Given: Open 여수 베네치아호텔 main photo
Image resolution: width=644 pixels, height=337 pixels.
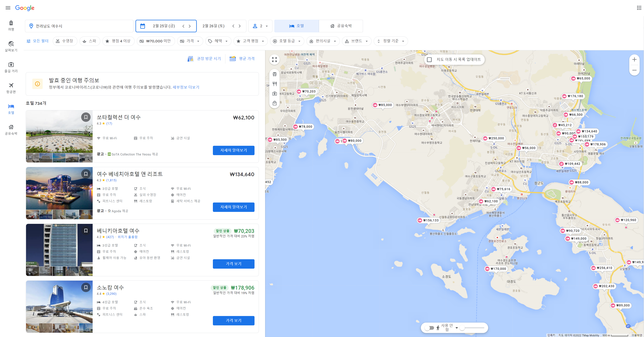Looking at the screenshot, I should (59, 188).
